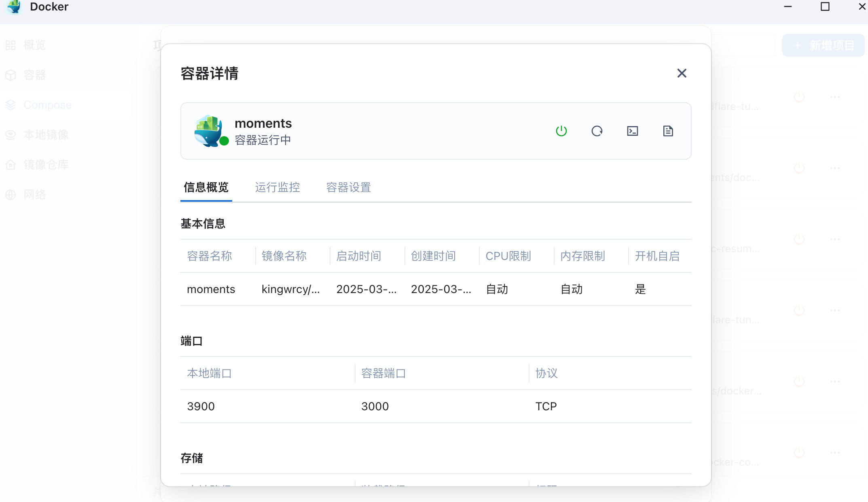
Task: Open 网络 in the sidebar
Action: click(x=34, y=194)
